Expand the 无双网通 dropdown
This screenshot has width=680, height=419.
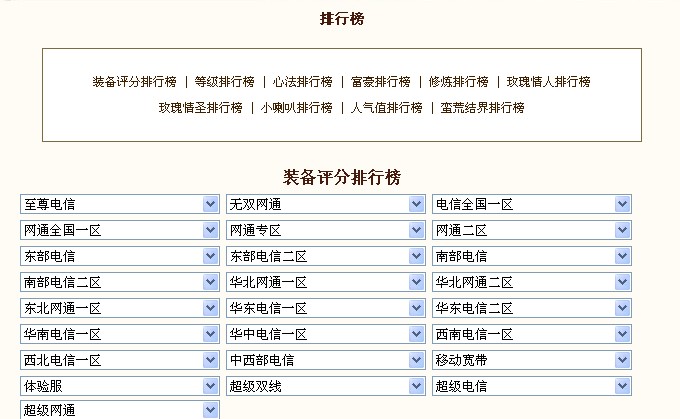tap(326, 204)
